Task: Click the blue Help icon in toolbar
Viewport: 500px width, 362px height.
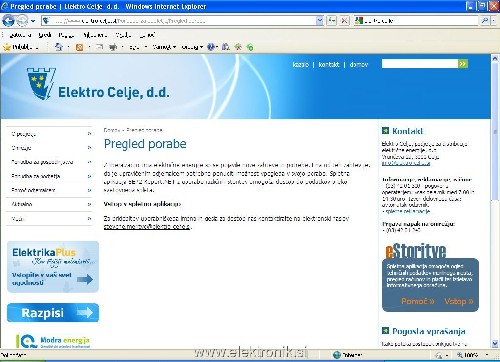Action: pyautogui.click(x=211, y=47)
